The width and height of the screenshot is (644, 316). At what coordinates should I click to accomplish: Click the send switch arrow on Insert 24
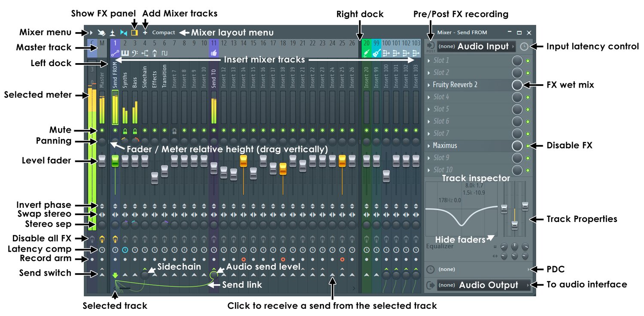click(x=332, y=275)
